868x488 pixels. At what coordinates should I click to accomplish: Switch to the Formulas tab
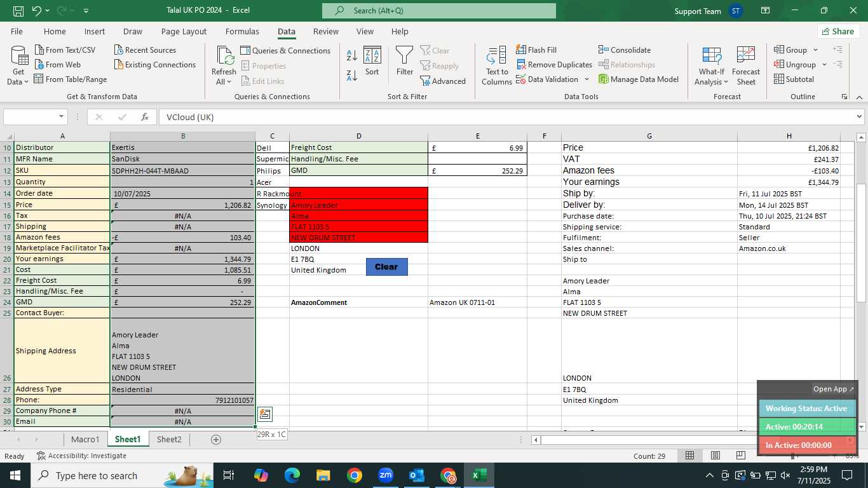(x=242, y=31)
